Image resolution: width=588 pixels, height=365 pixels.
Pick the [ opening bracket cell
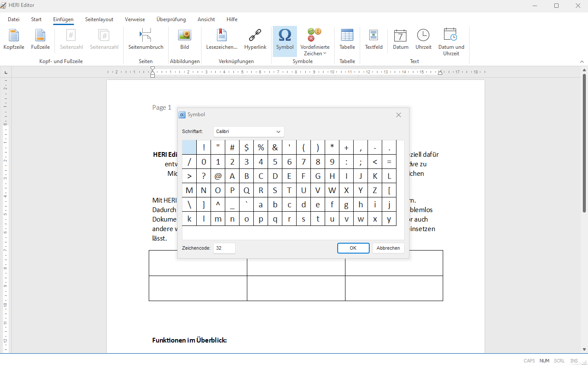pyautogui.click(x=389, y=190)
